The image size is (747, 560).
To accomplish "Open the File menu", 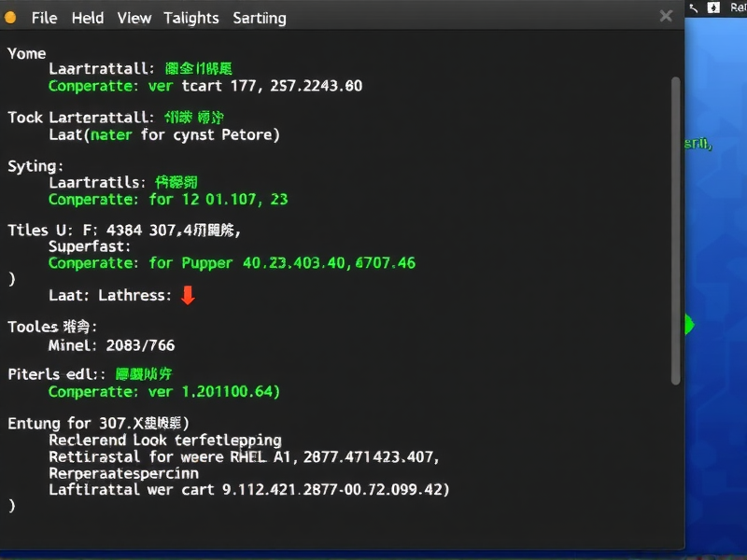I will coord(43,17).
